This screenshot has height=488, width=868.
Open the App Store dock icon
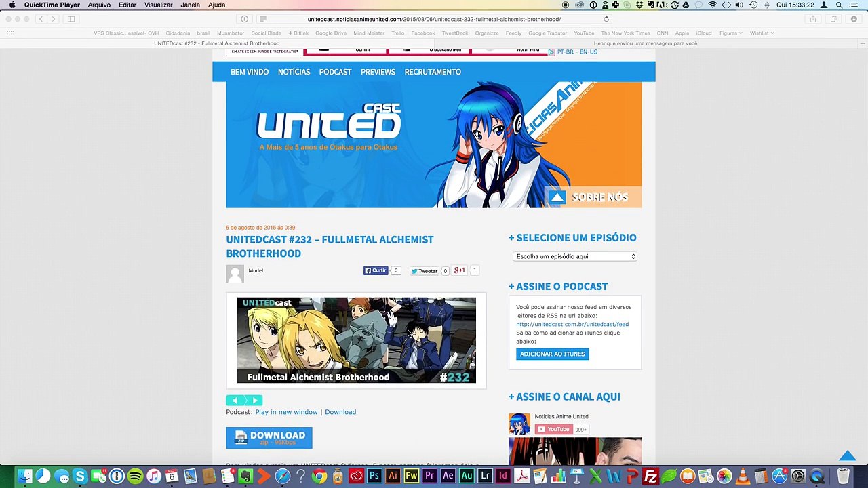click(780, 476)
